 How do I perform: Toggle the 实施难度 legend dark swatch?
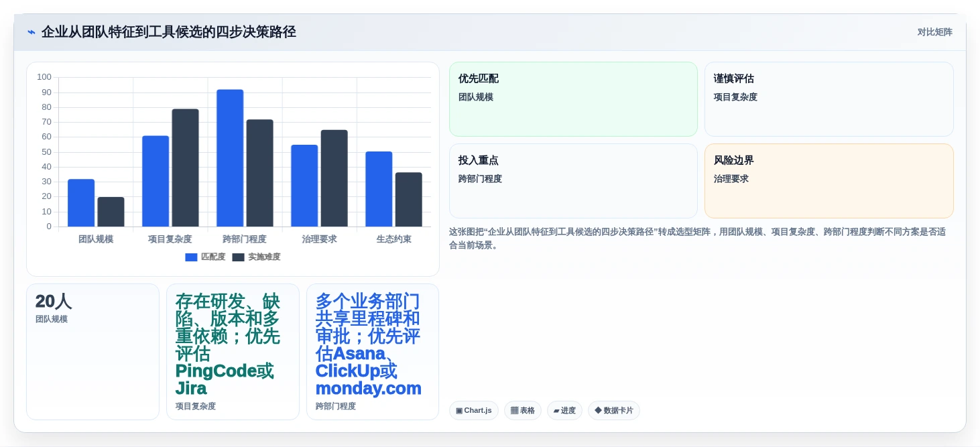click(x=239, y=257)
